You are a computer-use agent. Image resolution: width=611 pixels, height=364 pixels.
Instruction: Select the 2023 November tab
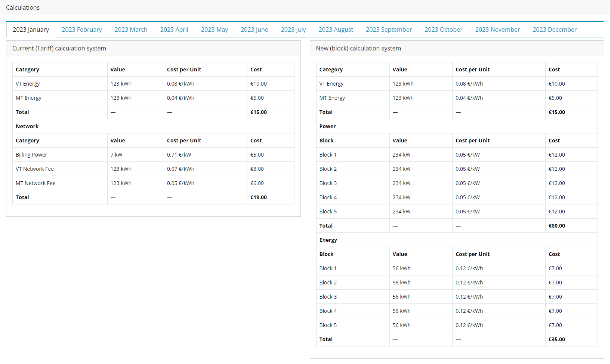pyautogui.click(x=497, y=30)
